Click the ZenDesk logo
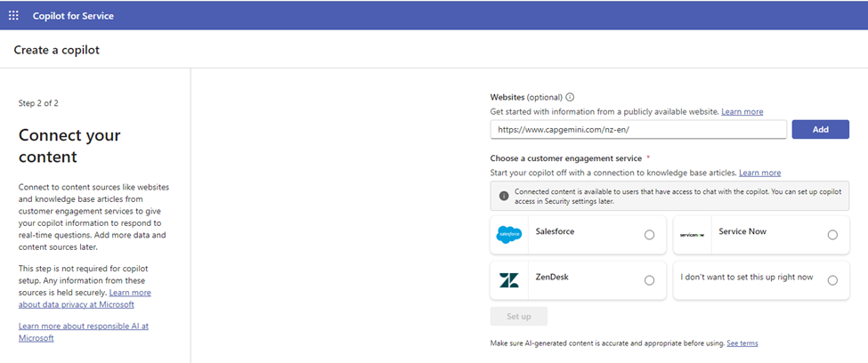868x363 pixels. pos(508,280)
